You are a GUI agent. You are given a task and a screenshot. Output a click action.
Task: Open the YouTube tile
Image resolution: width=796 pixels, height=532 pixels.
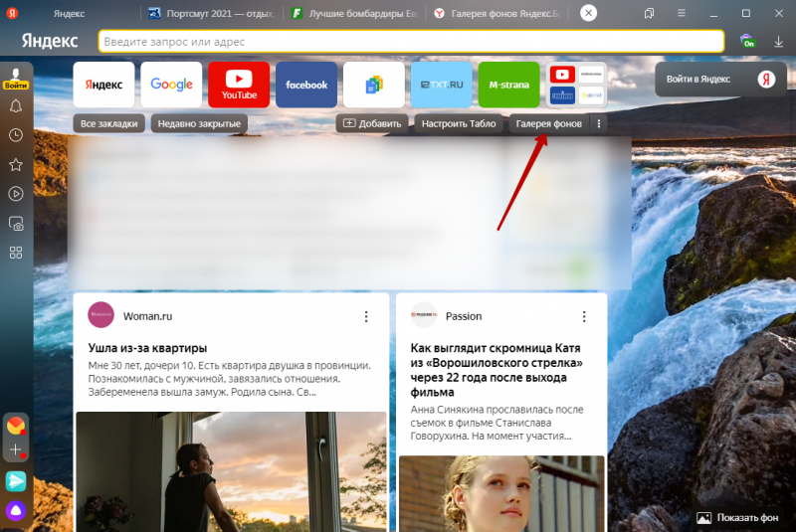[239, 85]
